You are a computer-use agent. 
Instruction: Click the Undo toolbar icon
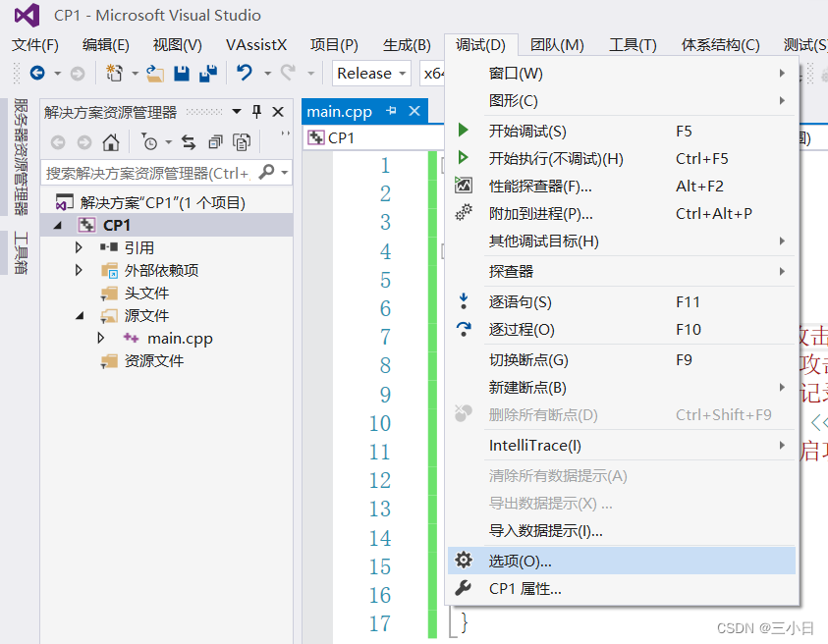(x=243, y=72)
